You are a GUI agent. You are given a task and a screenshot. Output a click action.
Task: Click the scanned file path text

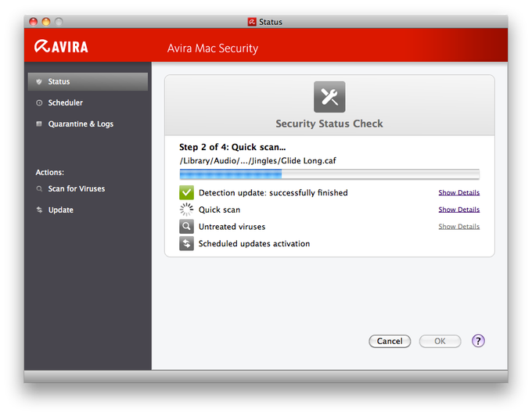[x=257, y=161]
